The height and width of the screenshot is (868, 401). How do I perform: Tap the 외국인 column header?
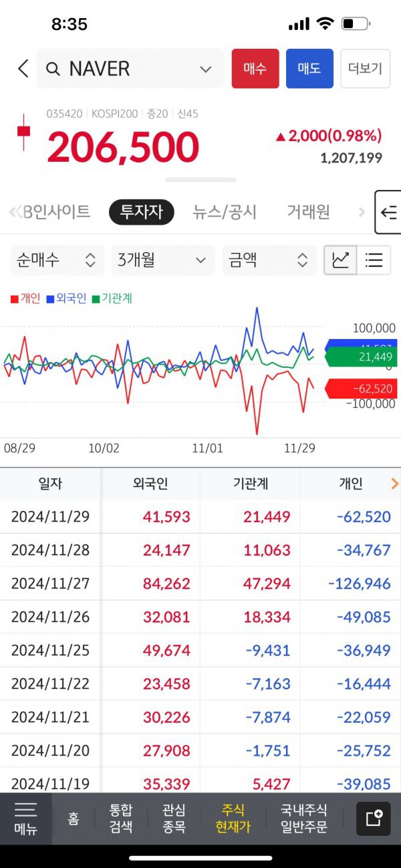pyautogui.click(x=150, y=483)
